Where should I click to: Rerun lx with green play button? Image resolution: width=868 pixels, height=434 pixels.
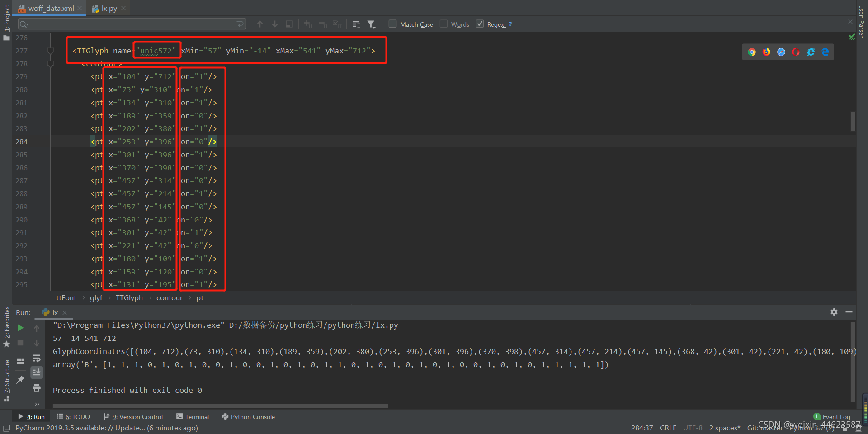20,328
